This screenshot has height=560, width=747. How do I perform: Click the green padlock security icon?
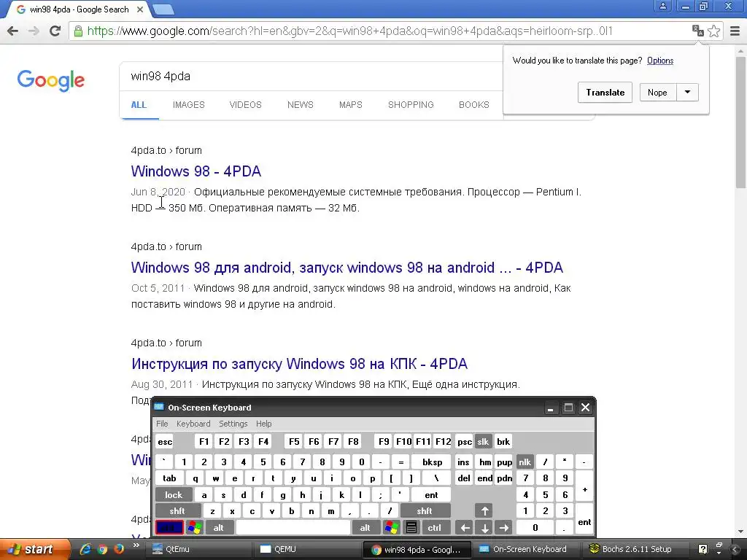(78, 31)
